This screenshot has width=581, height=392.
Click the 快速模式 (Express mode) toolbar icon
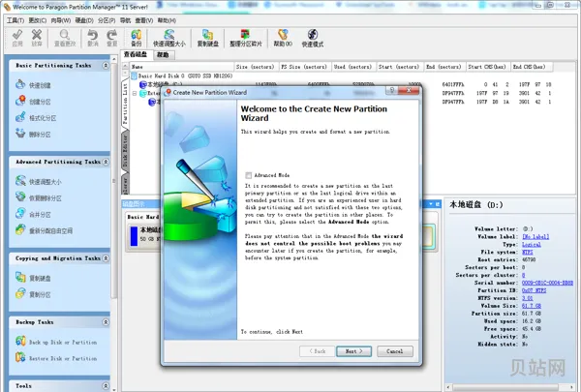(313, 38)
